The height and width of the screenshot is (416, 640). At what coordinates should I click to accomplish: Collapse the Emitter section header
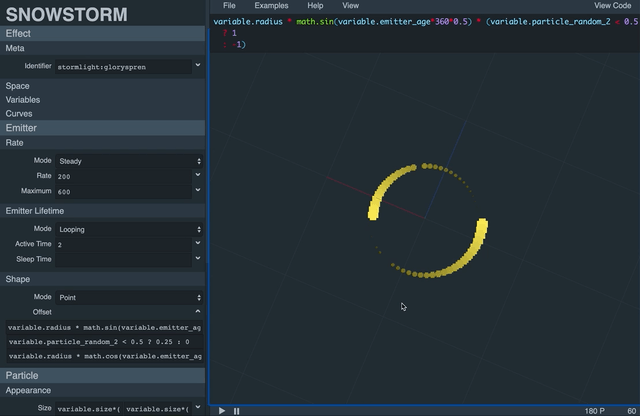(102, 128)
